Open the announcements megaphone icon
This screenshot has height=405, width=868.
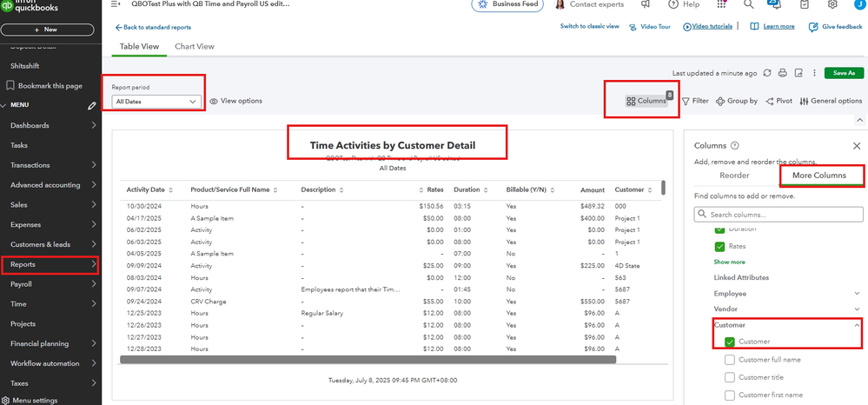pos(646,3)
